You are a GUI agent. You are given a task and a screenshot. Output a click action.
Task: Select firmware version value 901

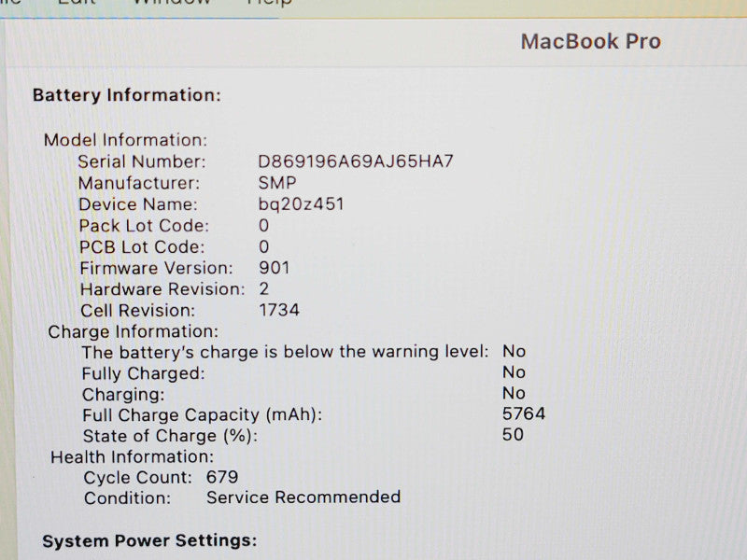point(275,268)
